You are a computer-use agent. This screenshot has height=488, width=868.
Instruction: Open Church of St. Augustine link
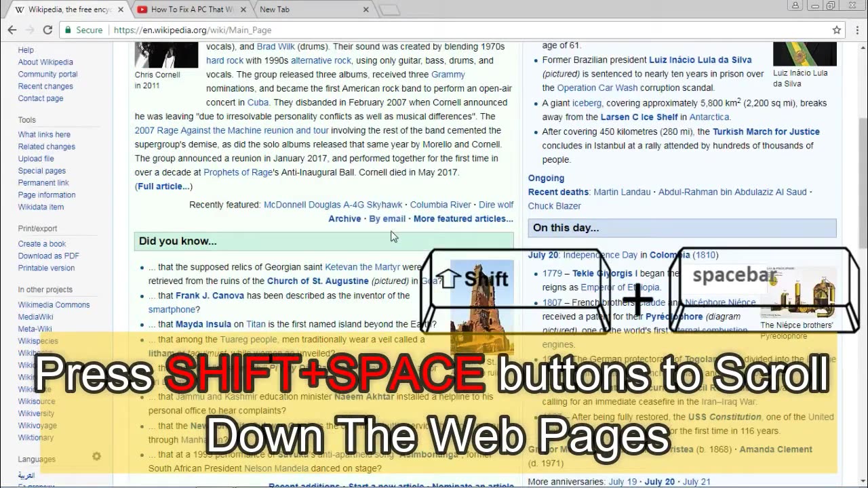[x=318, y=281]
